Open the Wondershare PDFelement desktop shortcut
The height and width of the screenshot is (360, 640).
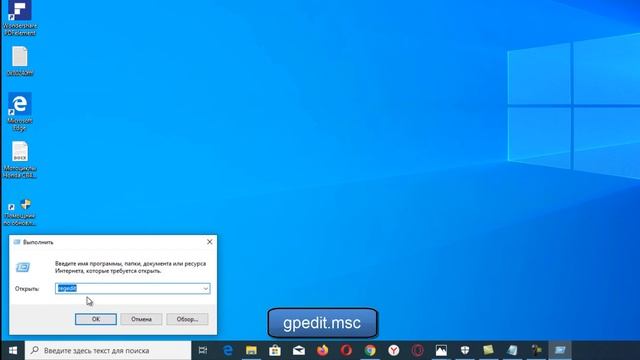[x=20, y=17]
